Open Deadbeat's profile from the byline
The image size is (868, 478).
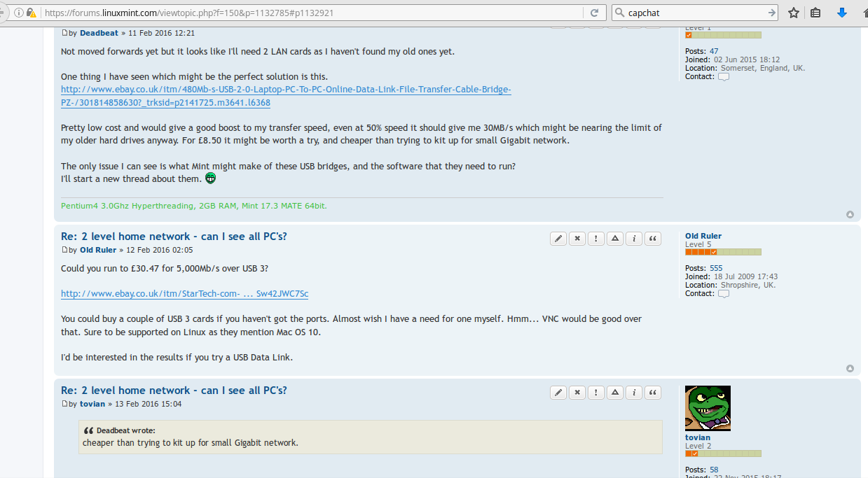pos(99,33)
